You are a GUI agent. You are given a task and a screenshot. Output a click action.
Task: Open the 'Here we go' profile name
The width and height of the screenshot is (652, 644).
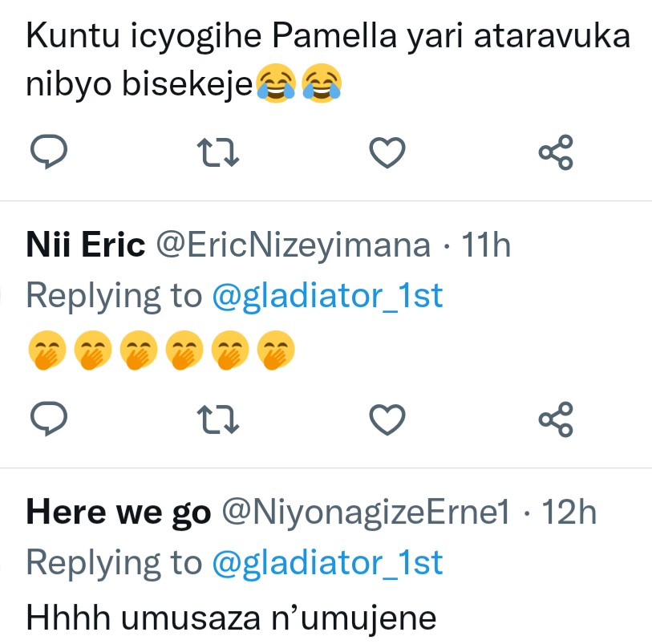pyautogui.click(x=118, y=512)
